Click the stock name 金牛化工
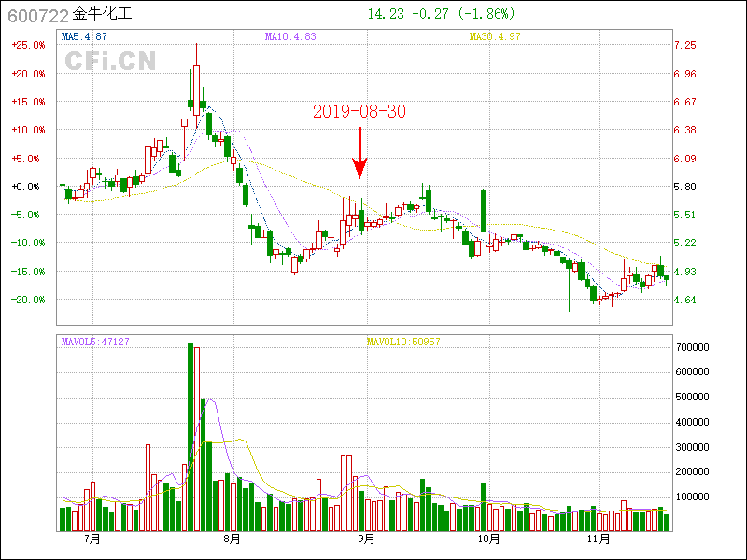747x560 pixels. click(102, 14)
